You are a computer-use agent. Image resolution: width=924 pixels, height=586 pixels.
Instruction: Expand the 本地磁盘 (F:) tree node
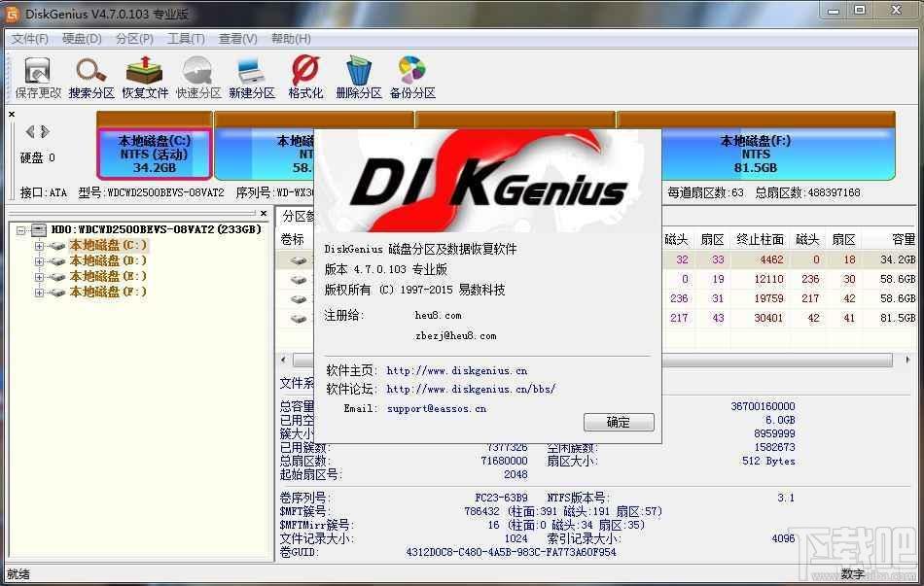[x=39, y=293]
